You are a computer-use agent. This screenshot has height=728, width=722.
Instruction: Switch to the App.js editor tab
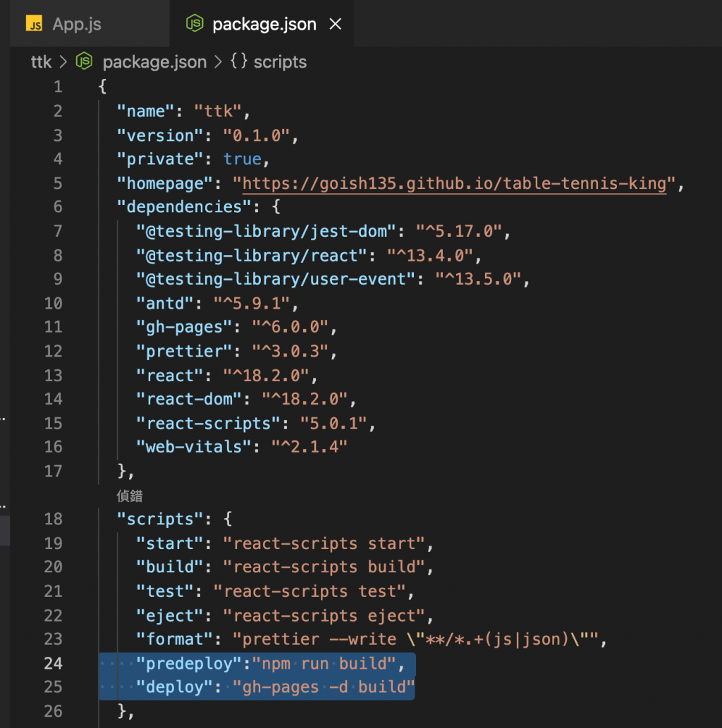tap(76, 24)
